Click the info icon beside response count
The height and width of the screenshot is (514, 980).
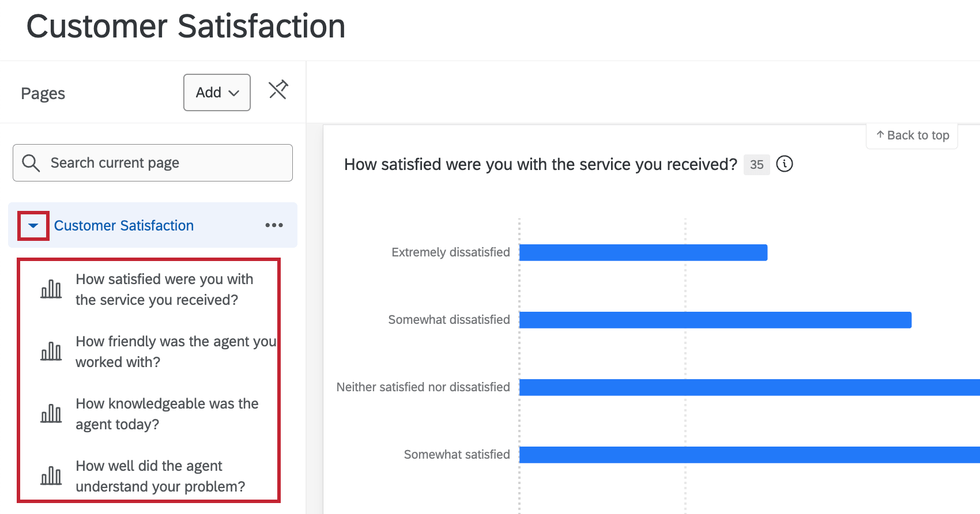coord(784,164)
